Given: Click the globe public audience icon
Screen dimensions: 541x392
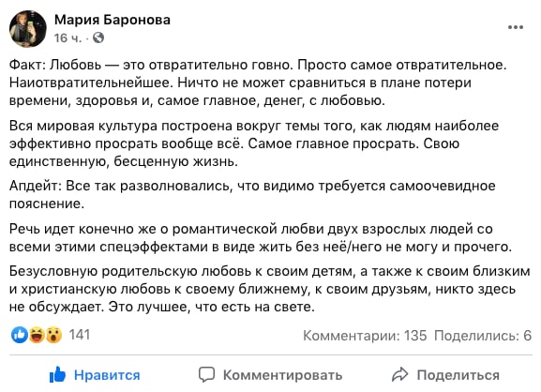Looking at the screenshot, I should click(98, 38).
